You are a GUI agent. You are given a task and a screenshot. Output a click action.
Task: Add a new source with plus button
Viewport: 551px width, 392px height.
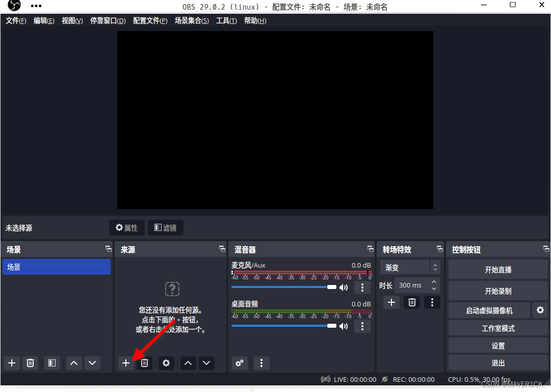coord(126,363)
